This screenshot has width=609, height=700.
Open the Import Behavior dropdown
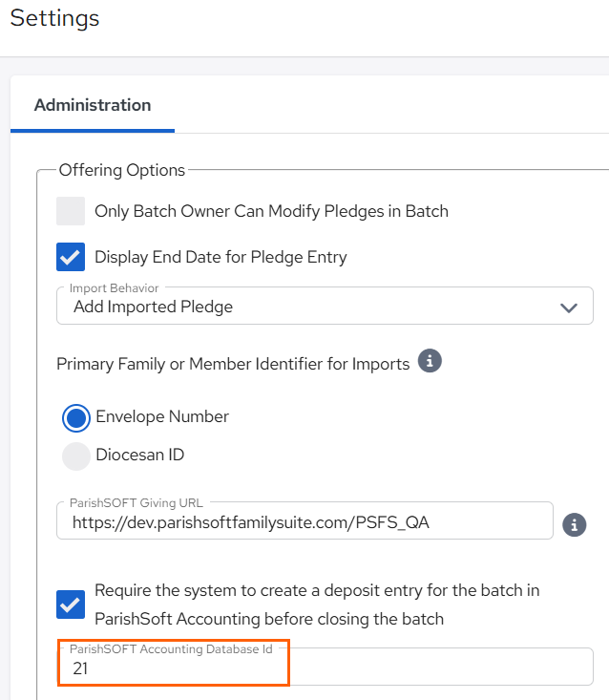tap(325, 306)
